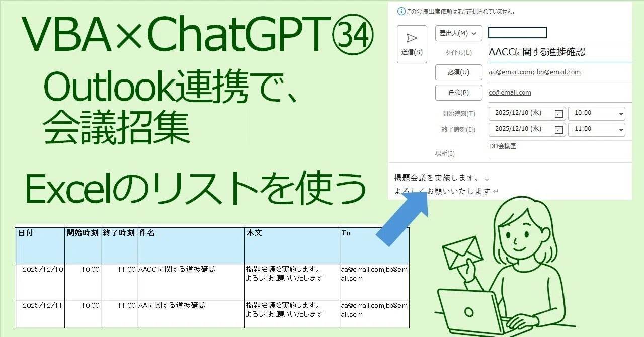The width and height of the screenshot is (644, 337).
Task: Open the end date calendar picker icon
Action: tap(558, 129)
